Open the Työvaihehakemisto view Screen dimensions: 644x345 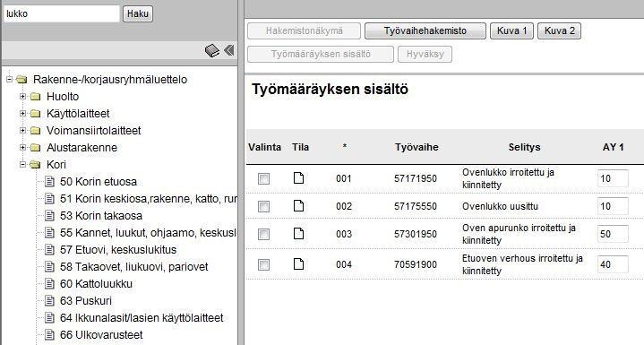coord(425,30)
